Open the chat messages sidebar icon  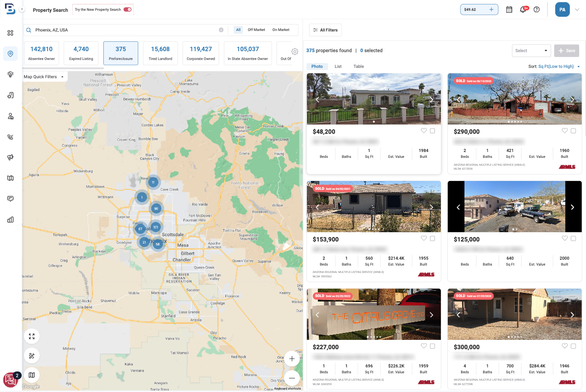[x=10, y=199]
